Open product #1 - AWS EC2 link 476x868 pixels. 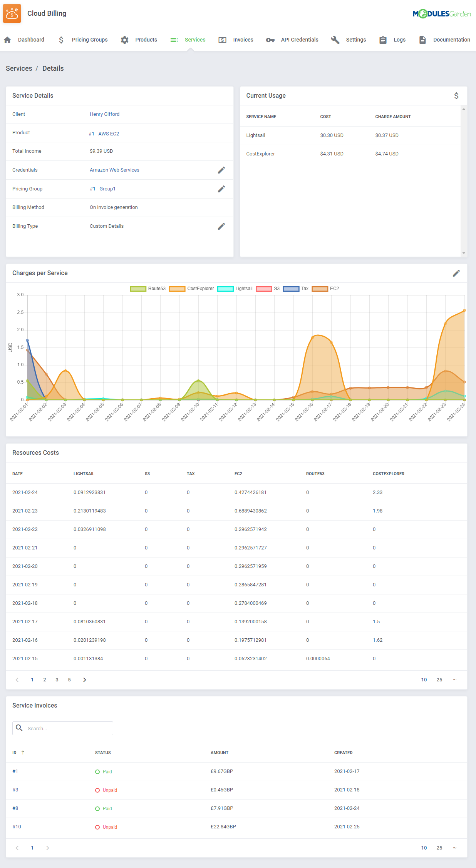point(104,134)
